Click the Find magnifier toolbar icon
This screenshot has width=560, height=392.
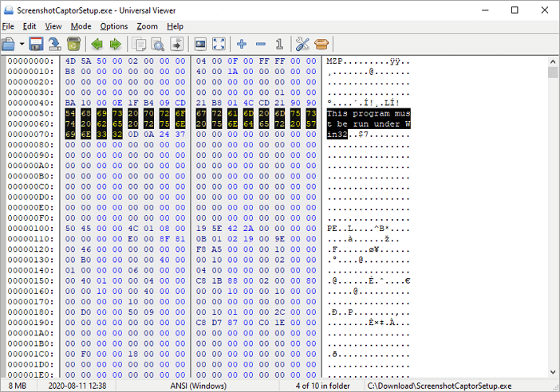tap(158, 44)
